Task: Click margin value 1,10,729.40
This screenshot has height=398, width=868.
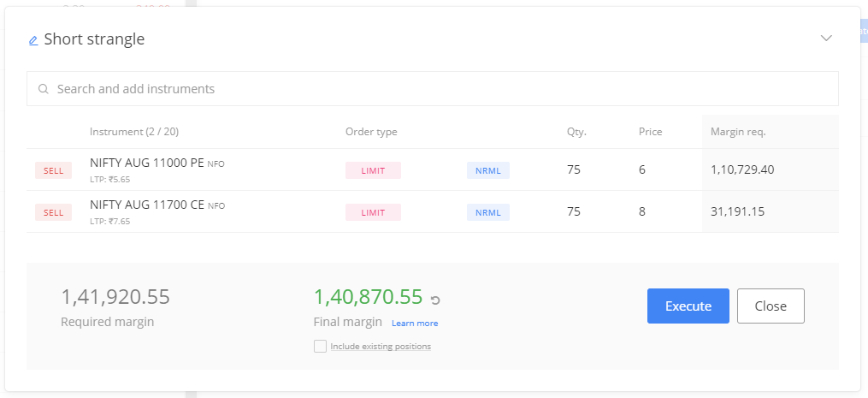Action: coord(742,169)
